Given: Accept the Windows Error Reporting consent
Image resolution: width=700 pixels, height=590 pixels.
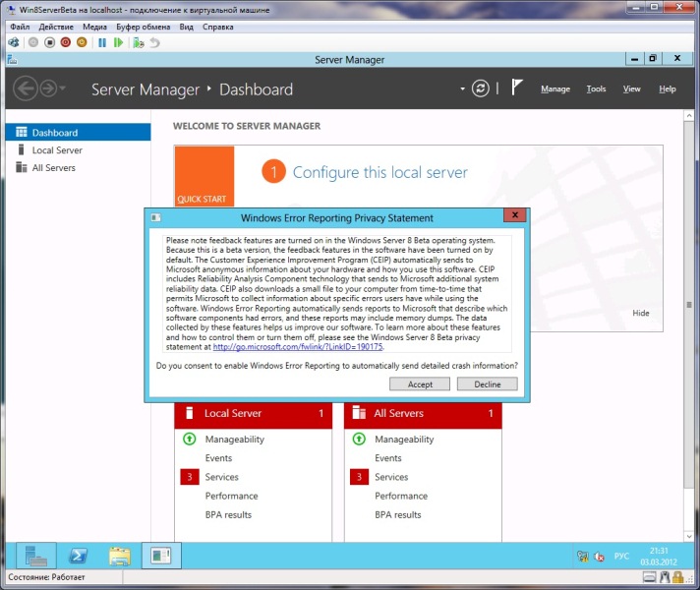Looking at the screenshot, I should coord(420,384).
